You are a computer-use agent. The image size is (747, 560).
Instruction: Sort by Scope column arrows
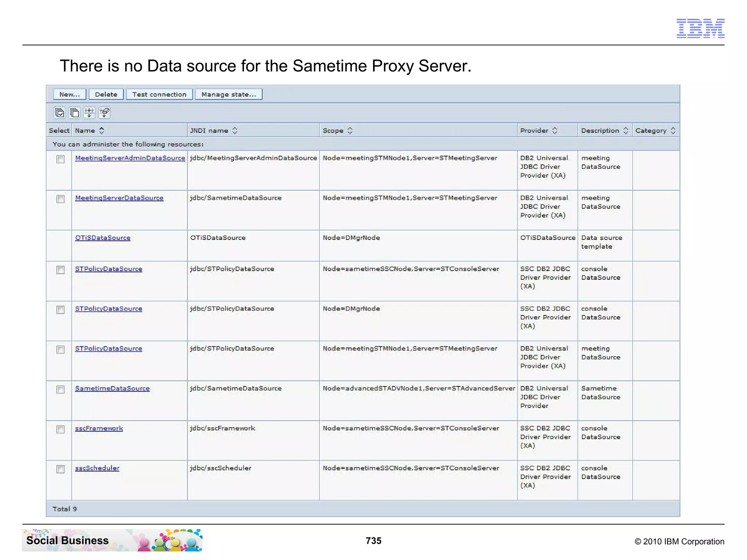pyautogui.click(x=350, y=131)
